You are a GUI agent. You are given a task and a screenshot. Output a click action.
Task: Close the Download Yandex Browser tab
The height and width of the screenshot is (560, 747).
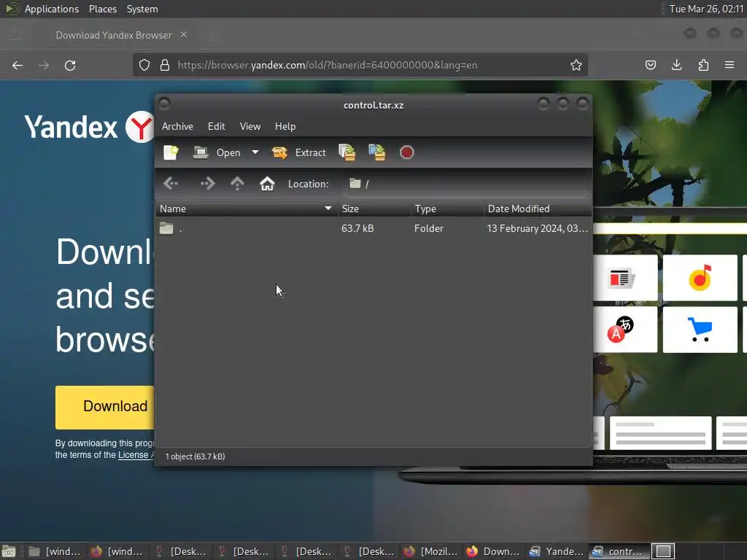[184, 35]
